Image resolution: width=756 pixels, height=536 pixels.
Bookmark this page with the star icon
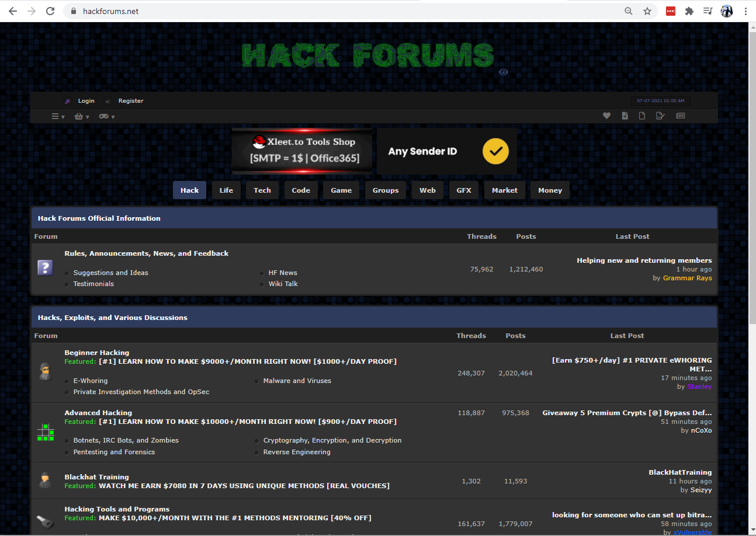[x=647, y=11]
